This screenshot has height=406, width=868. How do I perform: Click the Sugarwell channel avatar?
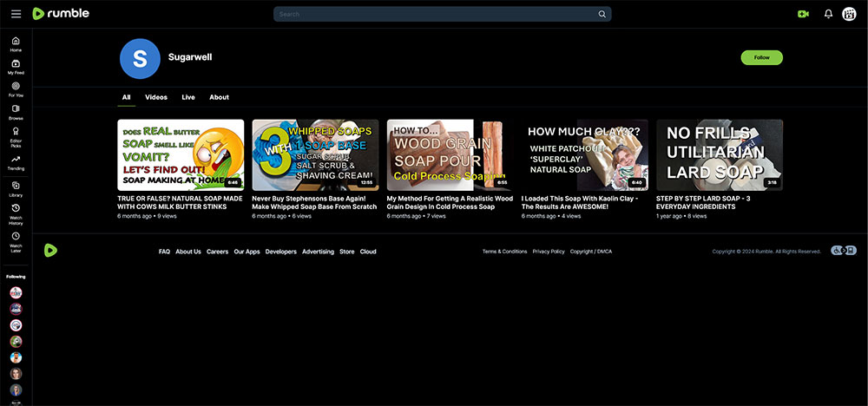[x=140, y=59]
